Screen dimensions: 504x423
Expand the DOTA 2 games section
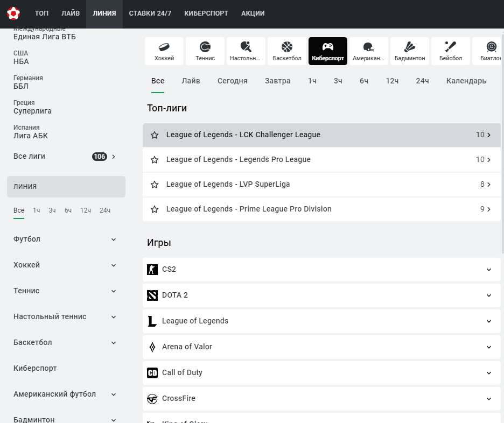488,295
